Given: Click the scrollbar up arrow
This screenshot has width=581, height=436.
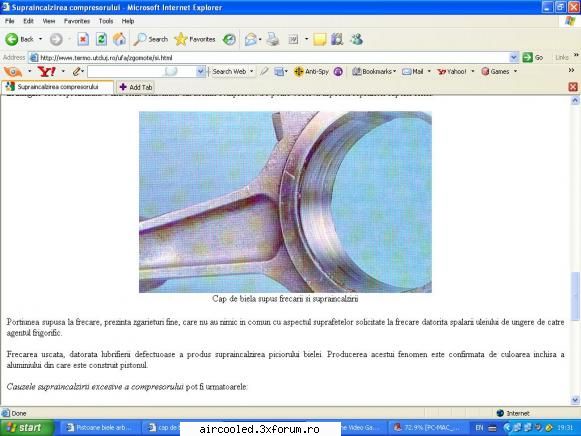Looking at the screenshot, I should 575,100.
